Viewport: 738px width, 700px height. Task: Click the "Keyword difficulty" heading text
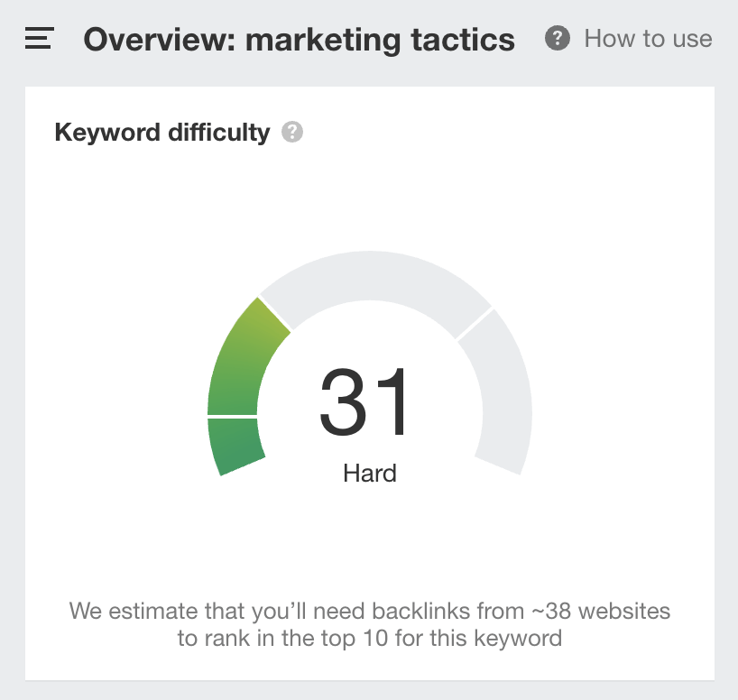[162, 133]
